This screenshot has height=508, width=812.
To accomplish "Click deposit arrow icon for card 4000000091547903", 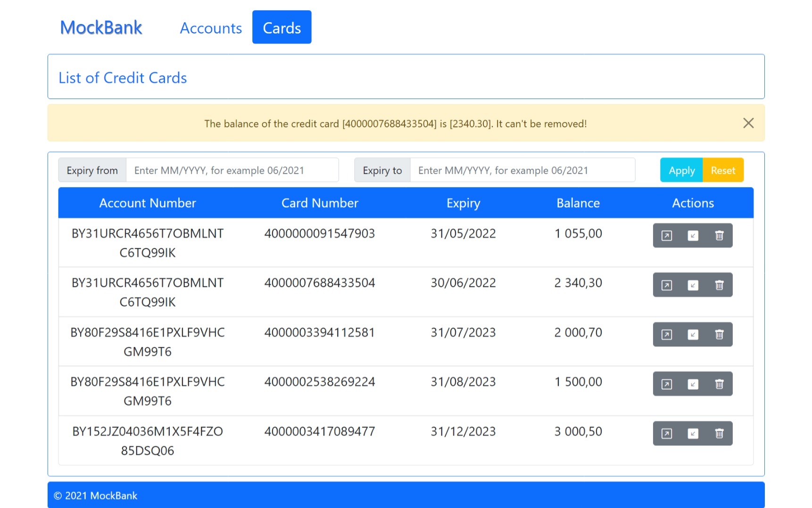I will click(x=693, y=236).
